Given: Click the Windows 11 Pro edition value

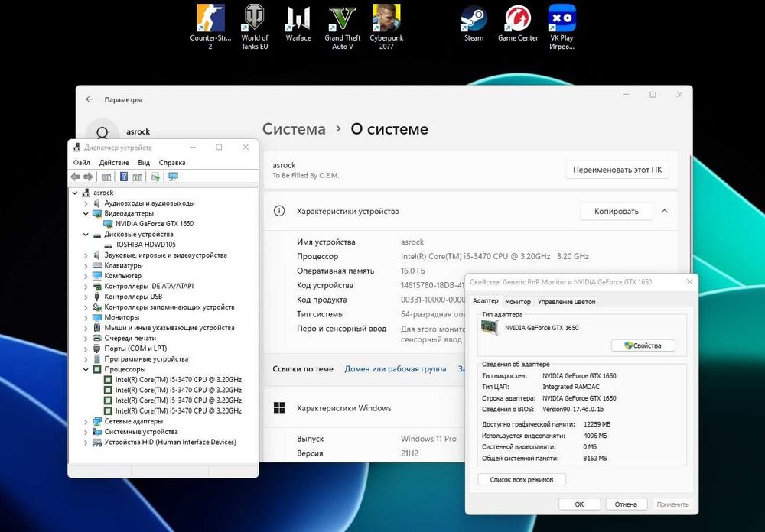Looking at the screenshot, I should coord(428,439).
